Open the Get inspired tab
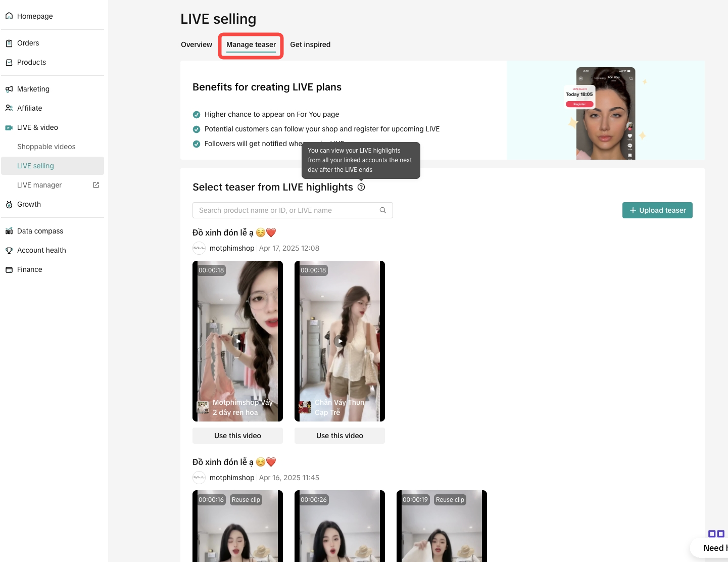 [310, 44]
